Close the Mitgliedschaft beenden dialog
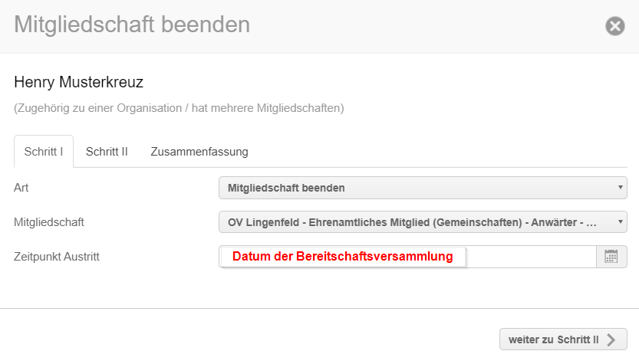The image size is (639, 364). [x=615, y=26]
